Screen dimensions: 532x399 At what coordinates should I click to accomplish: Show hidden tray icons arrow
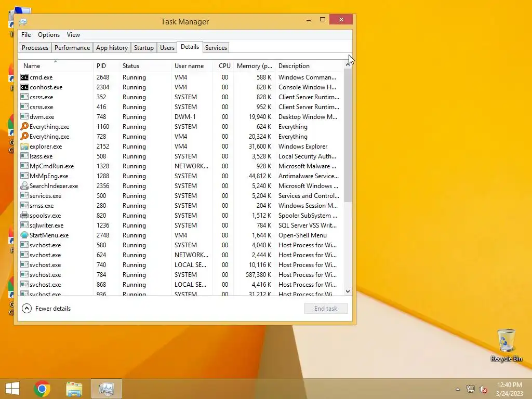[x=458, y=389]
